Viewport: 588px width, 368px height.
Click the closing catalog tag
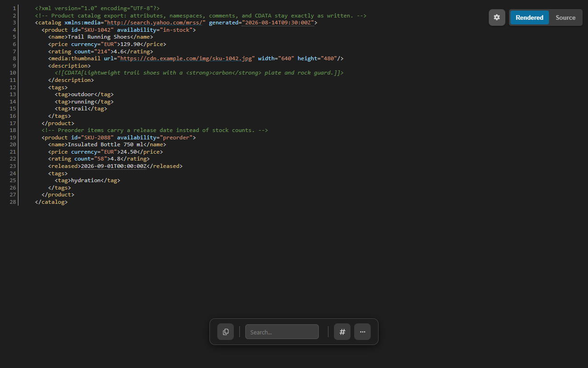pyautogui.click(x=51, y=202)
